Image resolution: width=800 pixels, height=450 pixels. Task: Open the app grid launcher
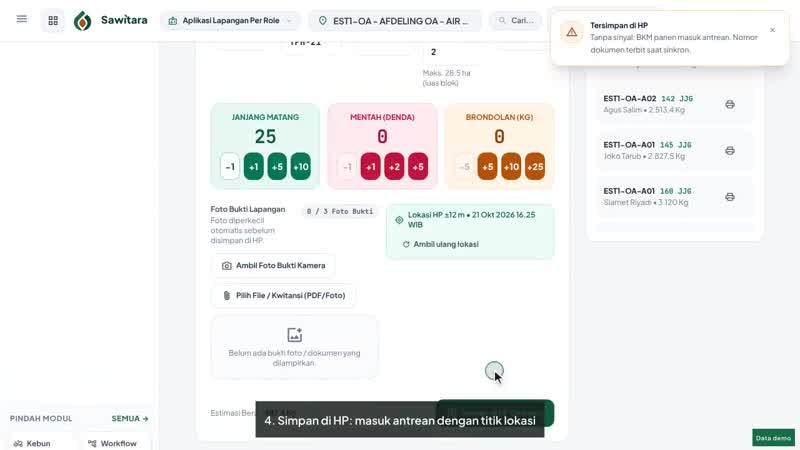pos(53,20)
